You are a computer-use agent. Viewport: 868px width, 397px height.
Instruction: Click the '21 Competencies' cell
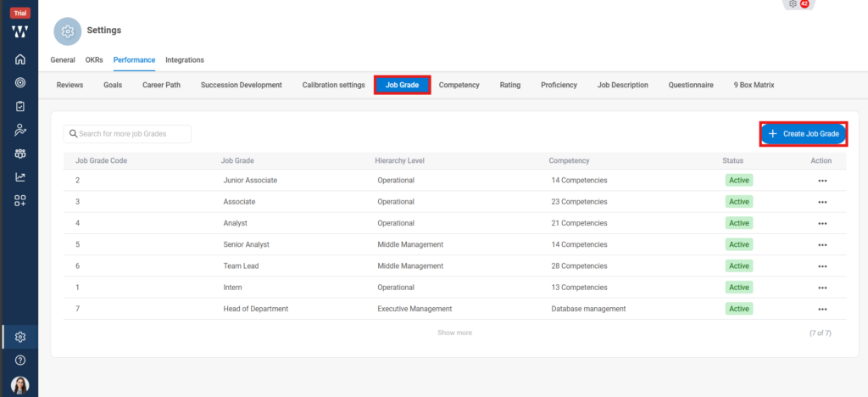[579, 223]
